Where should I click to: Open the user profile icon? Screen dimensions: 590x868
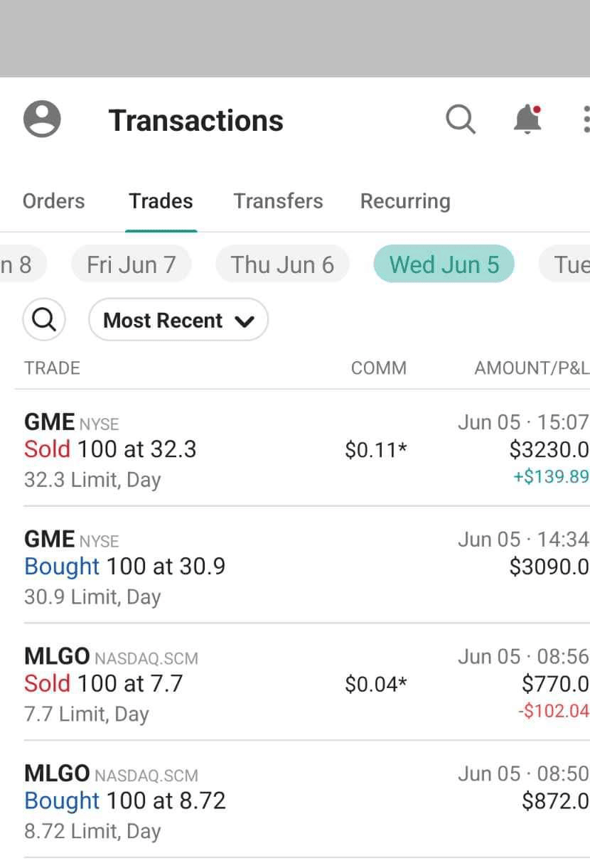(42, 119)
